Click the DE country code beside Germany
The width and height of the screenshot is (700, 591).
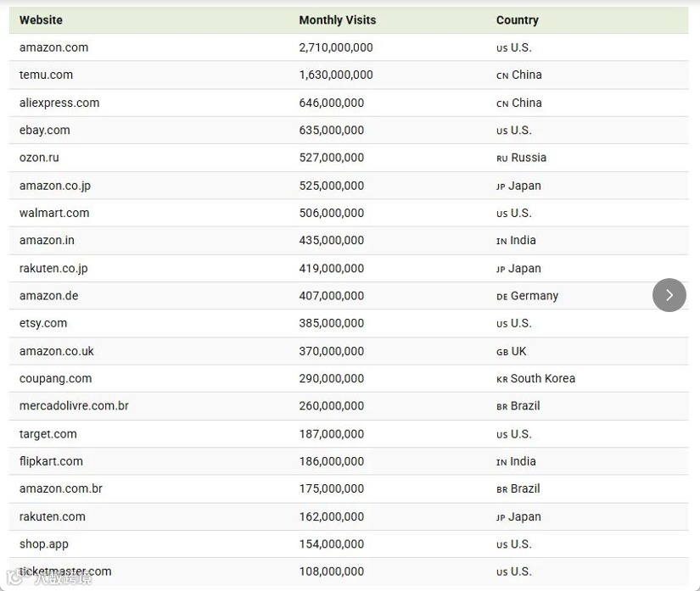point(501,297)
